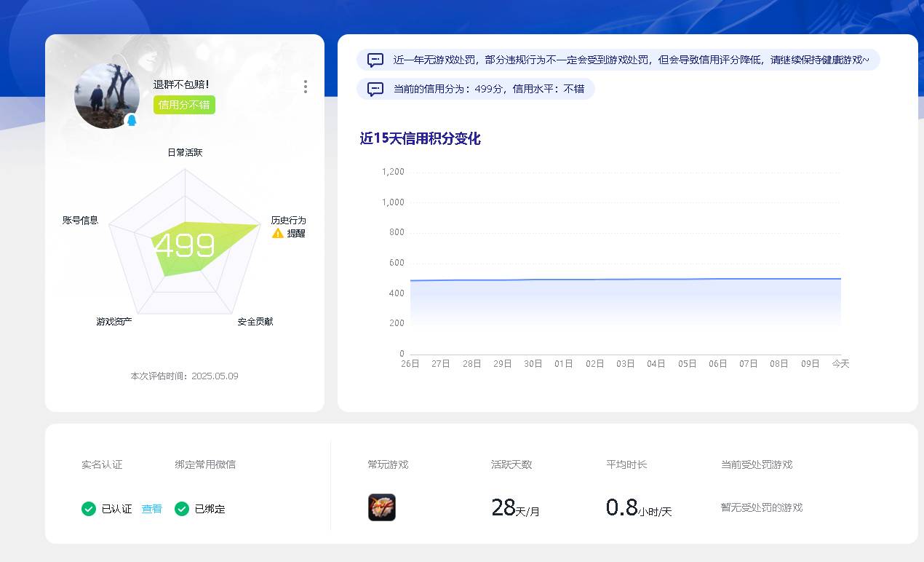Click the CrossFire game icon under 常玩游戏

(x=381, y=507)
